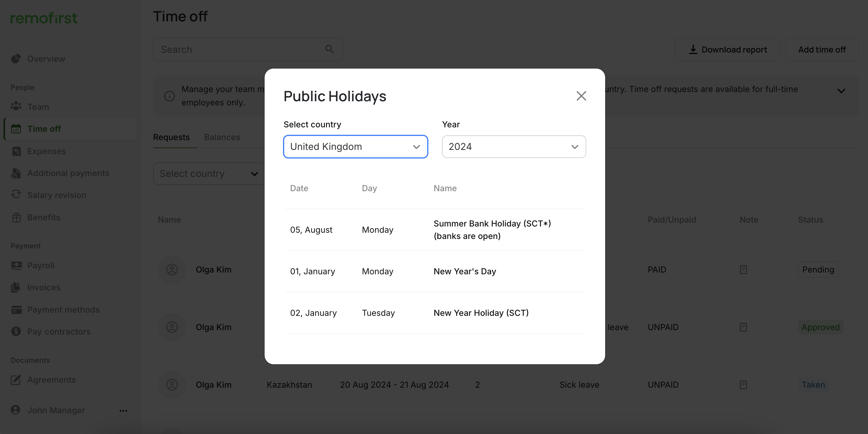
Task: Open the Pay contractors link
Action: click(59, 332)
